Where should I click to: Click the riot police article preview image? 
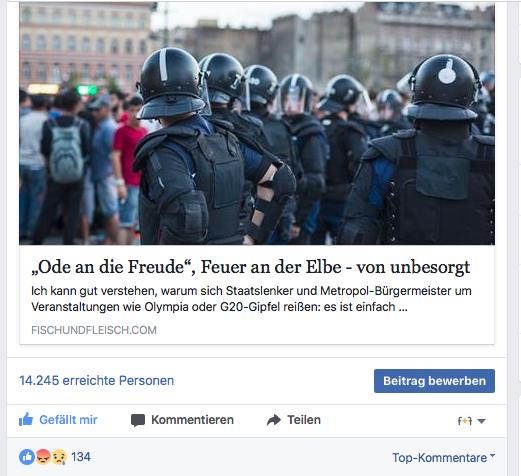tap(257, 123)
